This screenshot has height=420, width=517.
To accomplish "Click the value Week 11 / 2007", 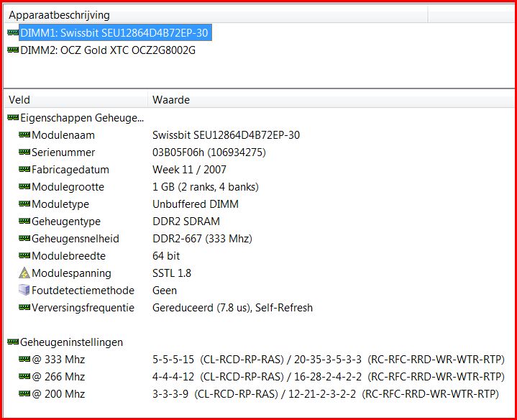I will [x=189, y=170].
